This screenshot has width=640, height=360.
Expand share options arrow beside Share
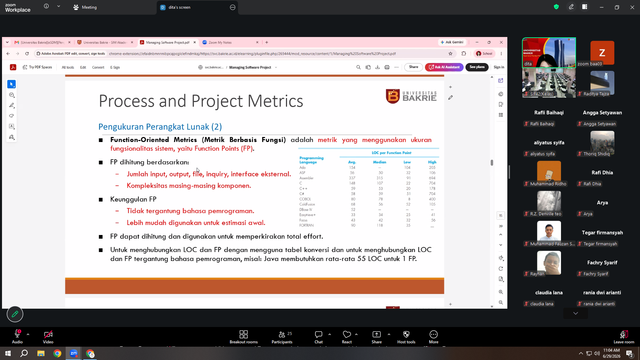pyautogui.click(x=389, y=334)
